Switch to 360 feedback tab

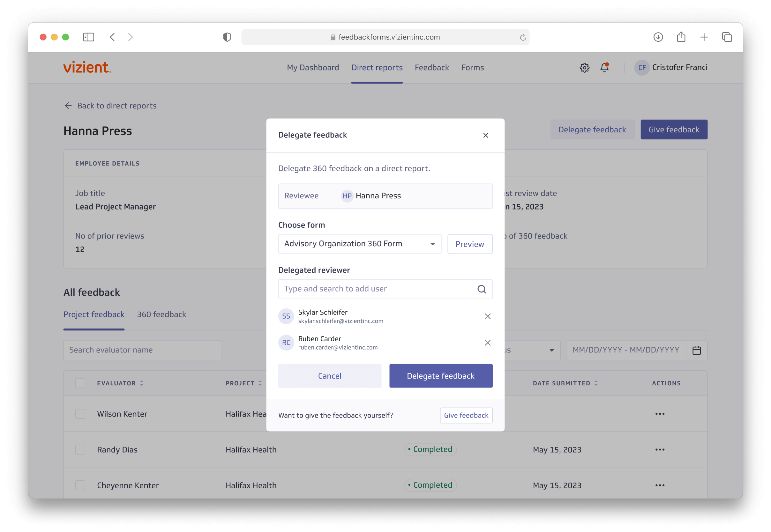[x=161, y=314]
